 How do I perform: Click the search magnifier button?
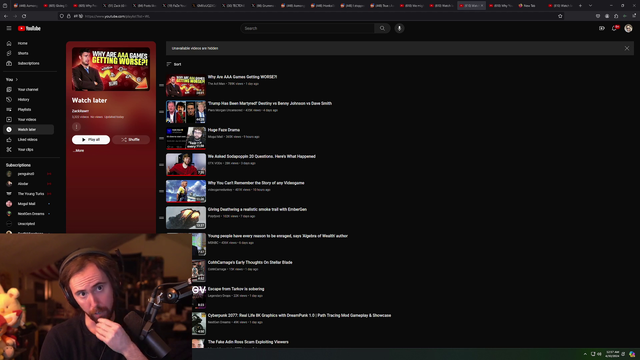pyautogui.click(x=382, y=28)
